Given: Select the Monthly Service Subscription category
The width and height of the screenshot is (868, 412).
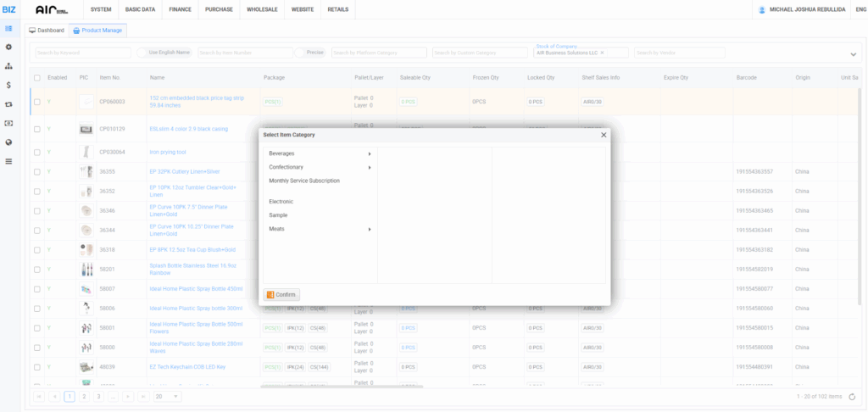Looking at the screenshot, I should pos(304,181).
